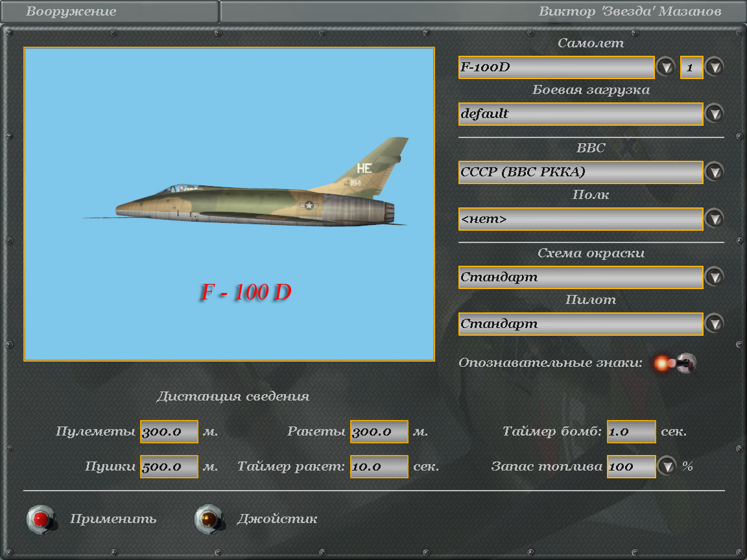Edit the Запас топлива field 100
747x560 pixels.
631,466
